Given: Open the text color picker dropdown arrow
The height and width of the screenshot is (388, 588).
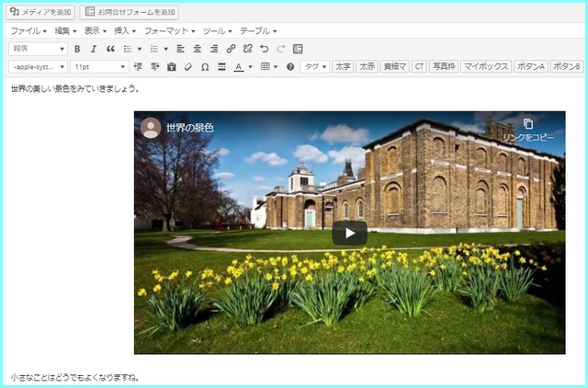Looking at the screenshot, I should tap(250, 67).
